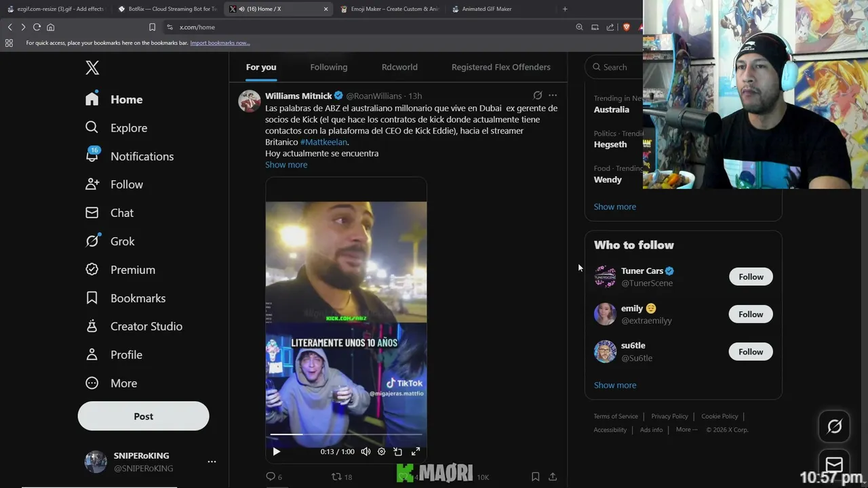Go back in browser
The image size is (868, 488).
pyautogui.click(x=9, y=27)
